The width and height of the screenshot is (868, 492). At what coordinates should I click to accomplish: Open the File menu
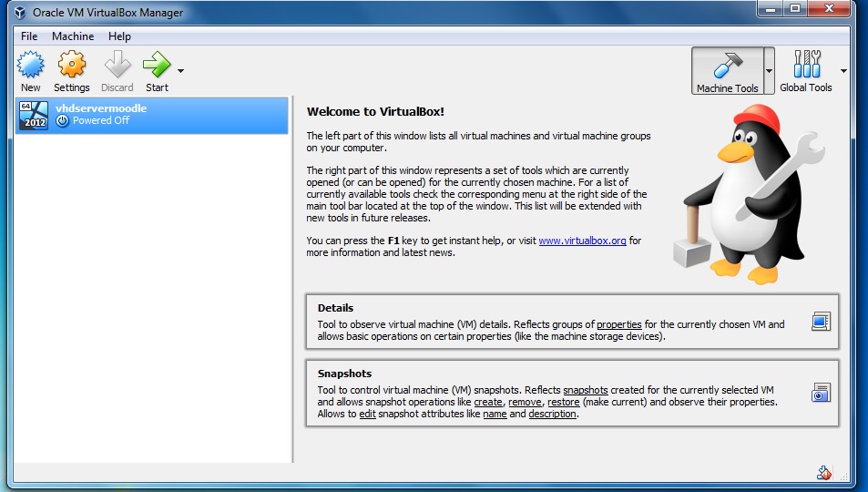pos(29,36)
